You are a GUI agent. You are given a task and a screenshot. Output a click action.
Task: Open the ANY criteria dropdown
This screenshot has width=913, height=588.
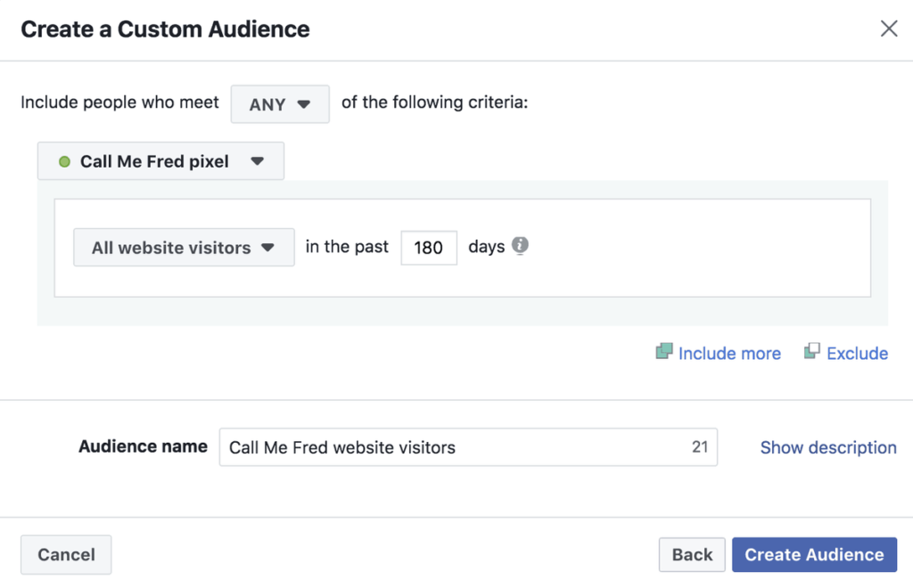(280, 104)
